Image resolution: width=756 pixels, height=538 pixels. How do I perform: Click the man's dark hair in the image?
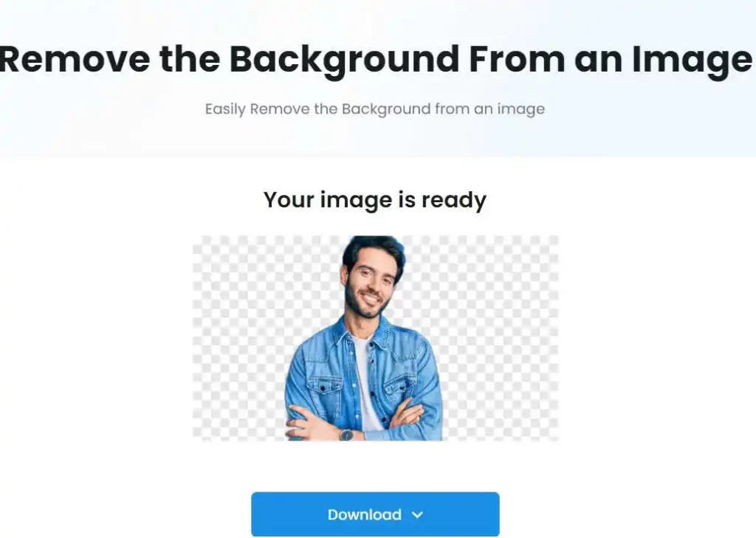(374, 251)
